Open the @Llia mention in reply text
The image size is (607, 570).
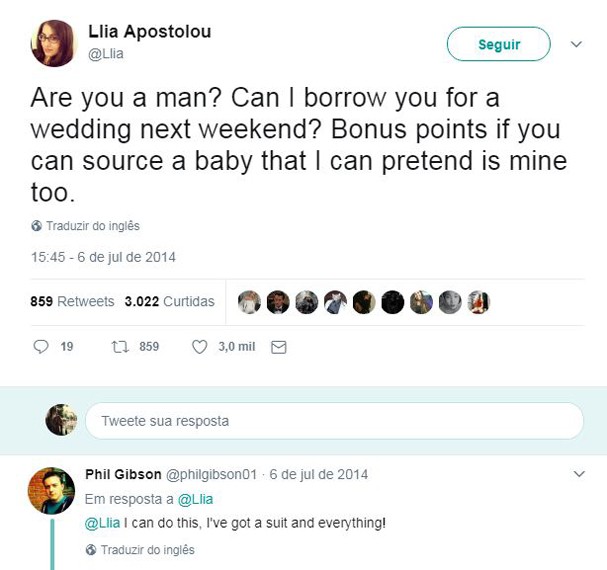102,523
